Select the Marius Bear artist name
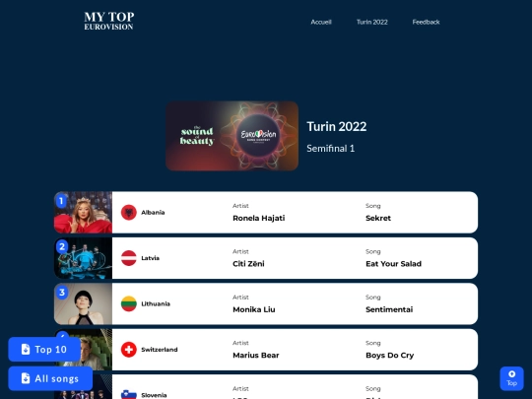Image resolution: width=532 pixels, height=399 pixels. coord(256,356)
